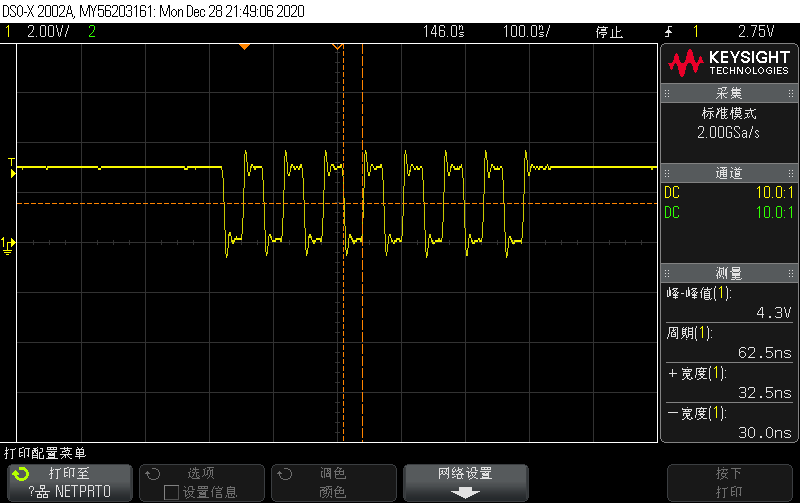The width and height of the screenshot is (800, 503).
Task: Click the trigger level T marker
Action: click(12, 168)
